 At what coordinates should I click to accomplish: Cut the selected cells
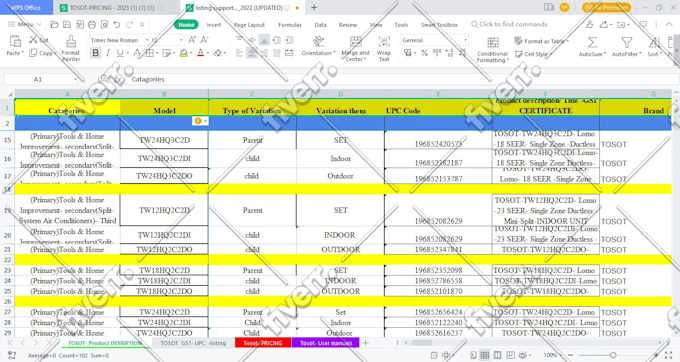coord(39,40)
